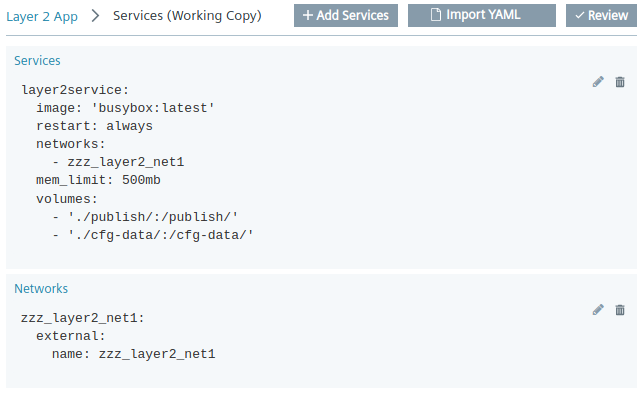Click the Add Services button
Screen dimensions: 643x393
pos(346,16)
